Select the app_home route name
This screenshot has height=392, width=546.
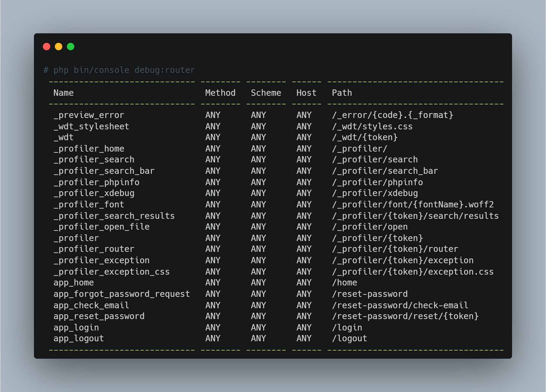(74, 282)
